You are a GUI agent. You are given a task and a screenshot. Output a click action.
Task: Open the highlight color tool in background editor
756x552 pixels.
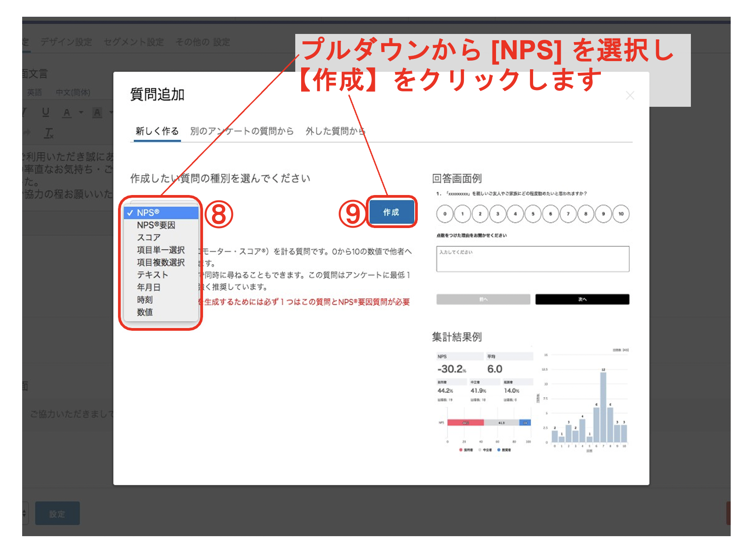pyautogui.click(x=97, y=113)
